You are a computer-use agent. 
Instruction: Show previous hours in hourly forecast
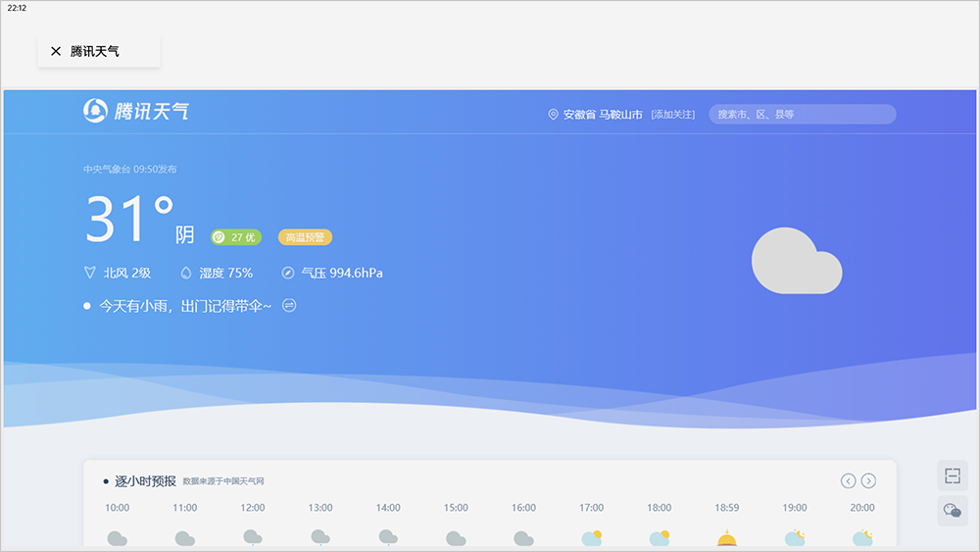pos(848,480)
